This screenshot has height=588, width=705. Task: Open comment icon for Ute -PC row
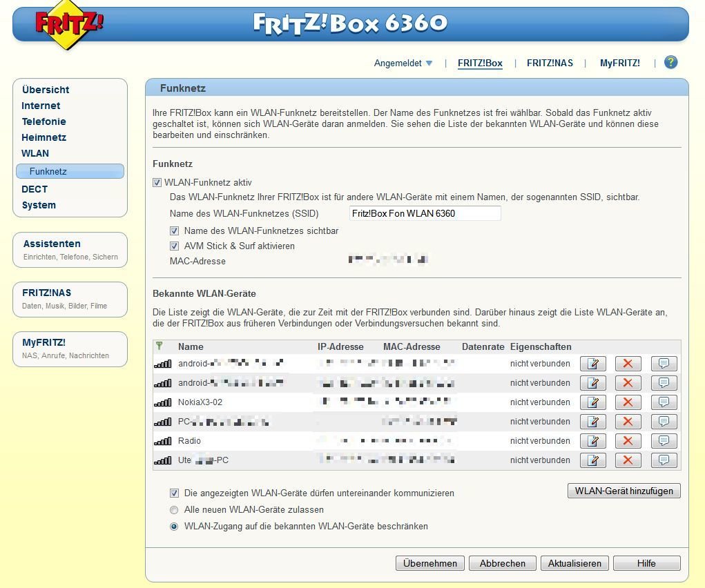click(x=664, y=460)
